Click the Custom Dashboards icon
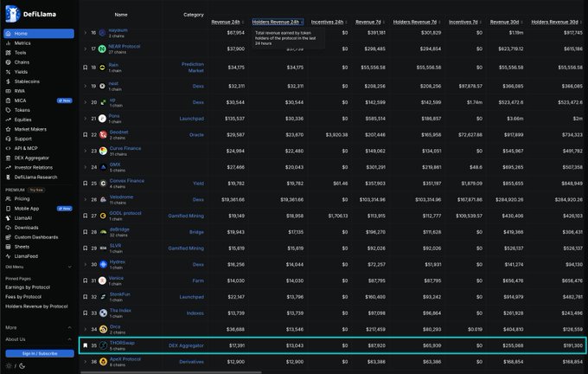The width and height of the screenshot is (588, 374). (9, 237)
